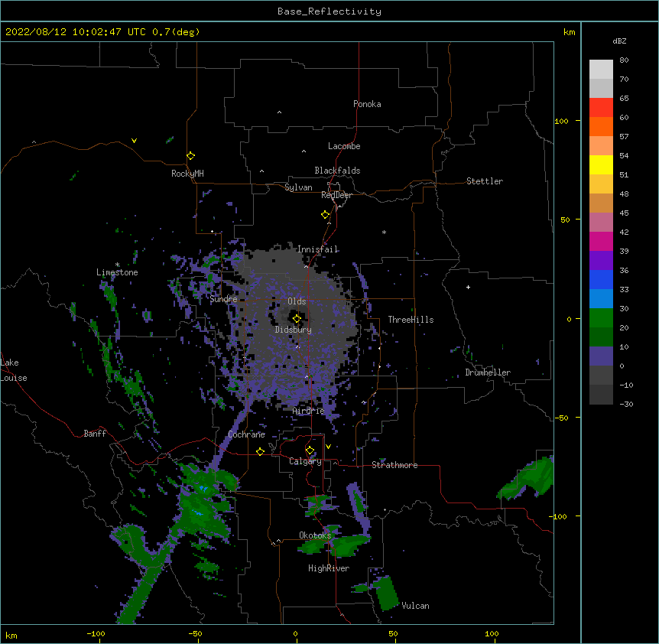Screen dimensions: 659x644
Task: Click the 50 tick on the bottom axis
Action: click(393, 633)
